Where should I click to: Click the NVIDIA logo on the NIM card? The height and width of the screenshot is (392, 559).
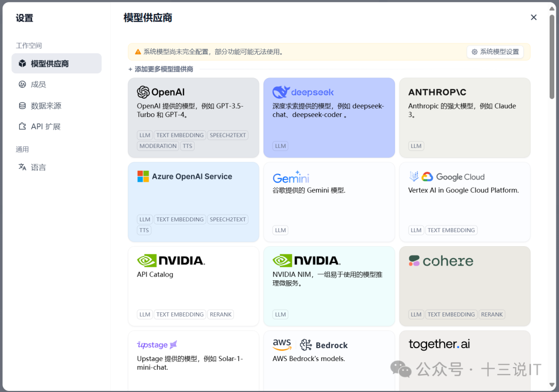coord(306,261)
